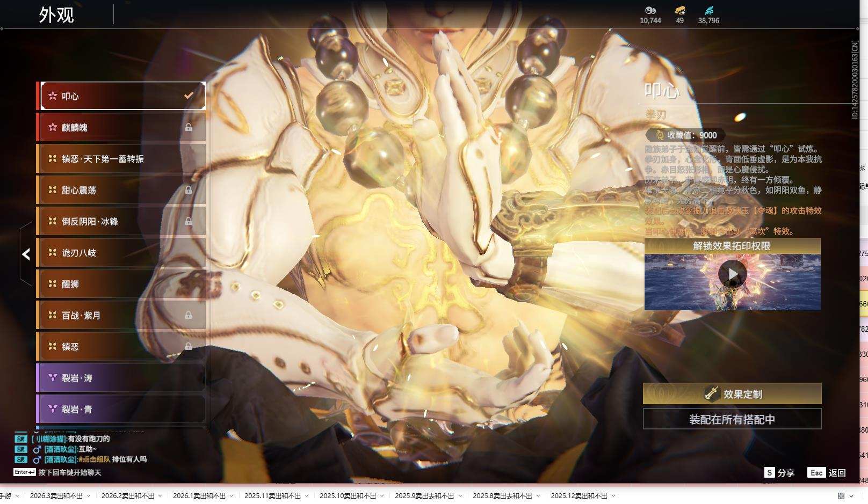The image size is (868, 504).
Task: Click the Esc key return icon
Action: (816, 472)
